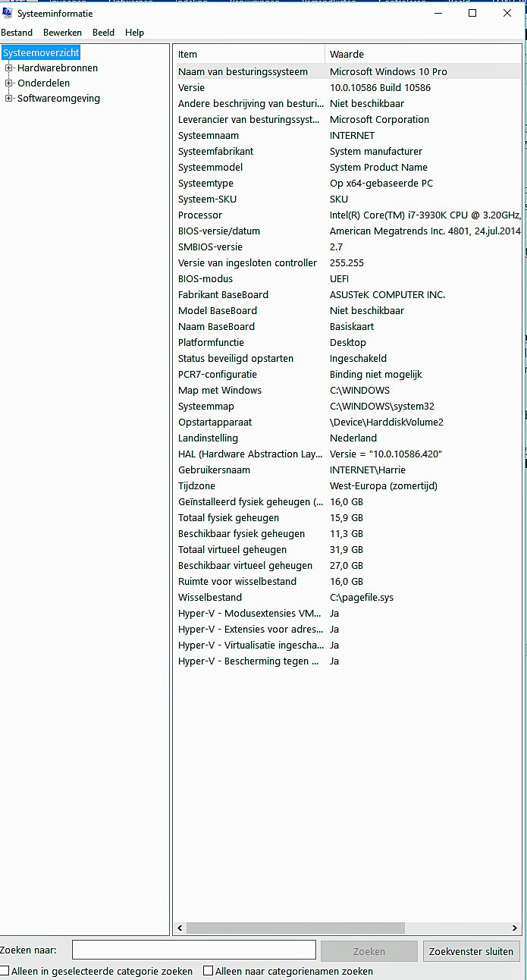Select the Status beveiligd opstarten row
This screenshot has height=980, width=527.
coord(349,358)
